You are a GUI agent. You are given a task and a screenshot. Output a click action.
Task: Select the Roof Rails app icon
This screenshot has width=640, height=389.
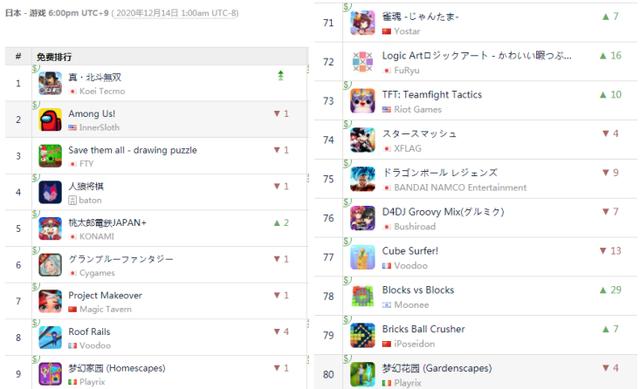[x=50, y=338]
